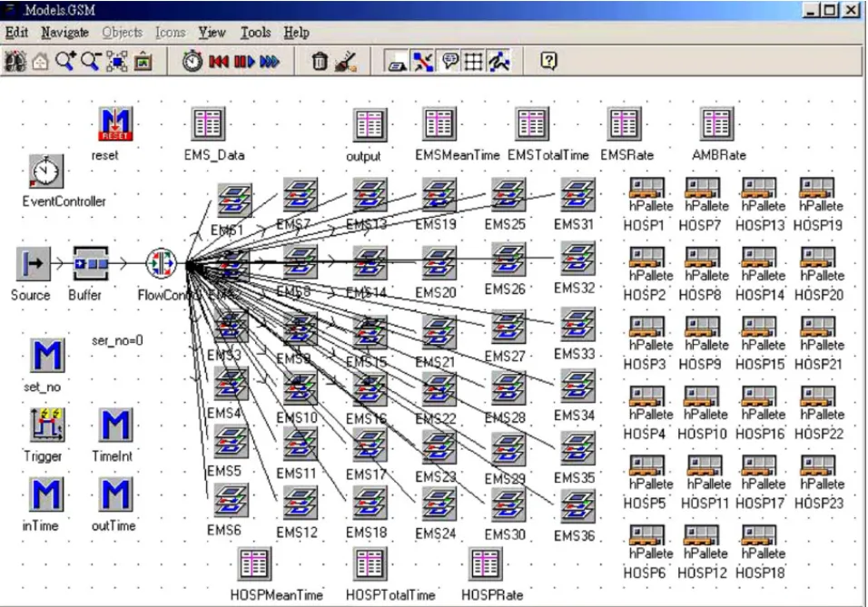Image resolution: width=868 pixels, height=607 pixels.
Task: Fast forward simulation with triple-arrow button
Action: (x=269, y=62)
